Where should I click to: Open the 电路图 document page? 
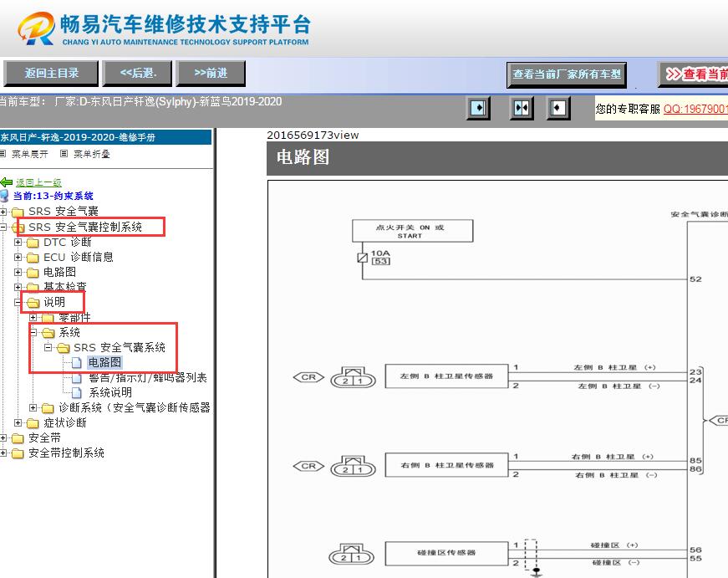[x=104, y=362]
